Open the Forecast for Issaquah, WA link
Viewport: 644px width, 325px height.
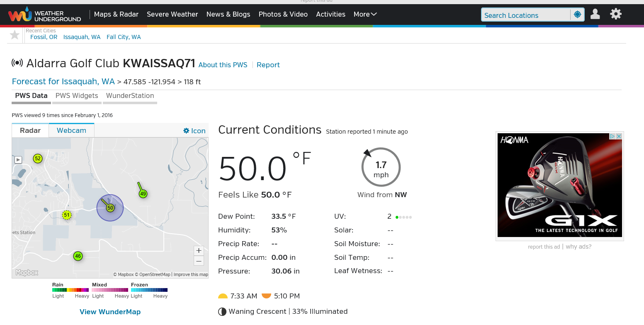(x=63, y=81)
